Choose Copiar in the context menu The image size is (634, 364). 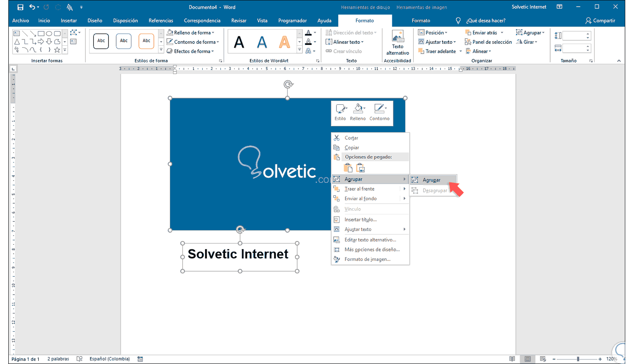pyautogui.click(x=370, y=148)
